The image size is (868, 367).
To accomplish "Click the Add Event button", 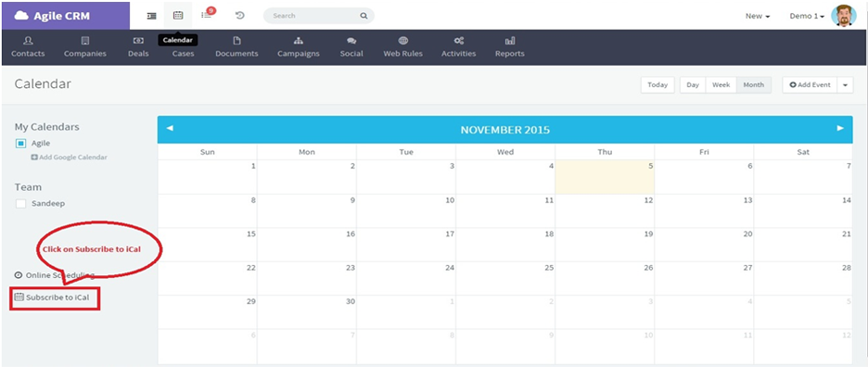I will point(810,84).
